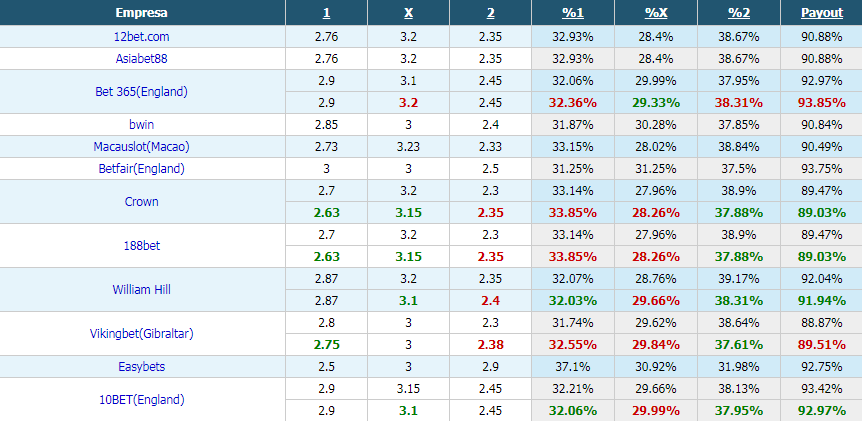Open the Vikingbet(Gibraltar) link
Viewport: 862px width, 421px height.
point(142,334)
